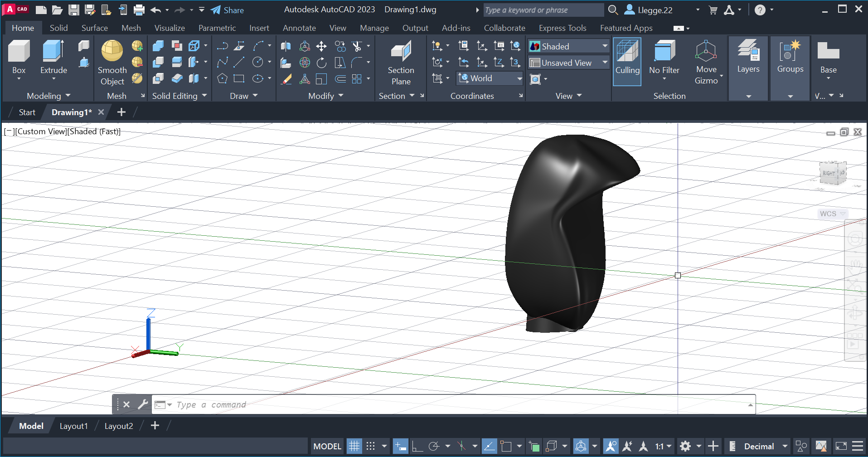The image size is (868, 457).
Task: Click the keyword search box
Action: pos(543,10)
